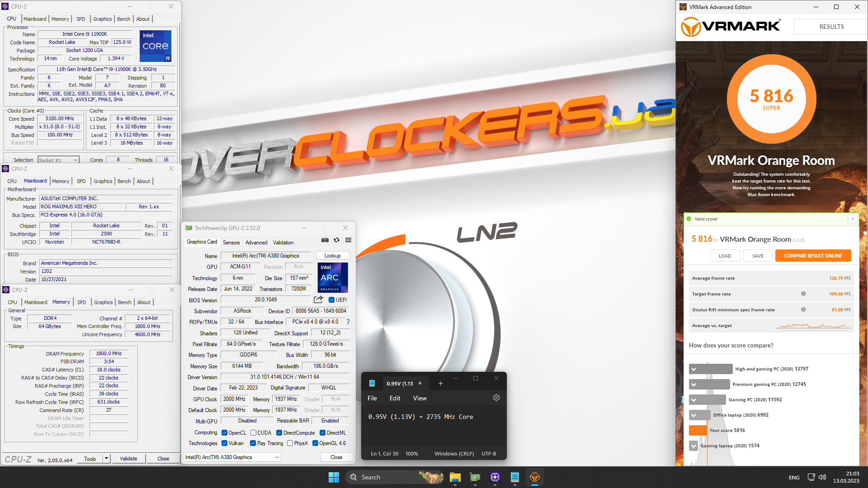Click the Target frame rate info icon

point(803,294)
